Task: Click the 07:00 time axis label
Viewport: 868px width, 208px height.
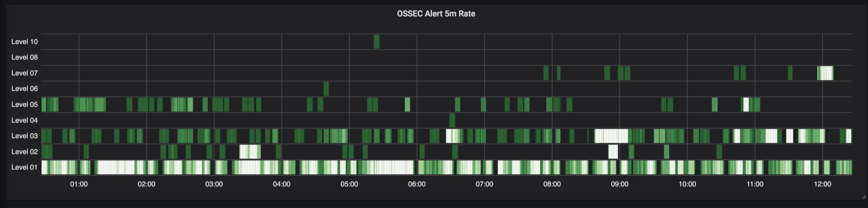Action: 484,184
